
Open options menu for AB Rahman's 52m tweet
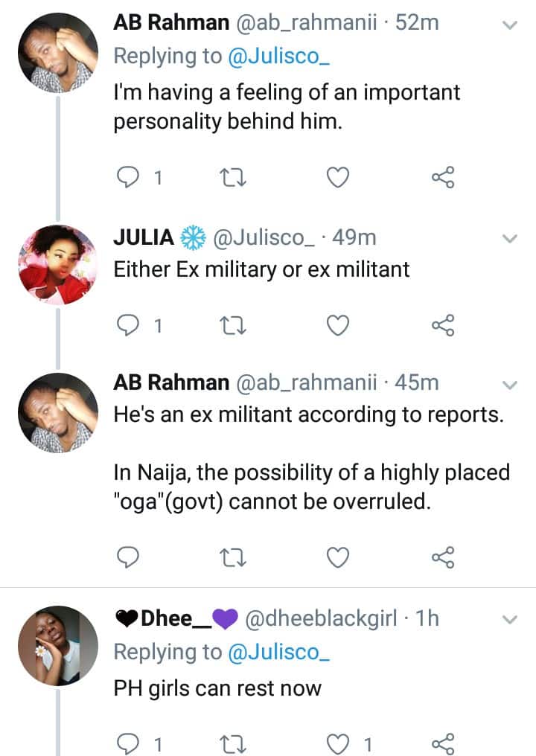(510, 25)
